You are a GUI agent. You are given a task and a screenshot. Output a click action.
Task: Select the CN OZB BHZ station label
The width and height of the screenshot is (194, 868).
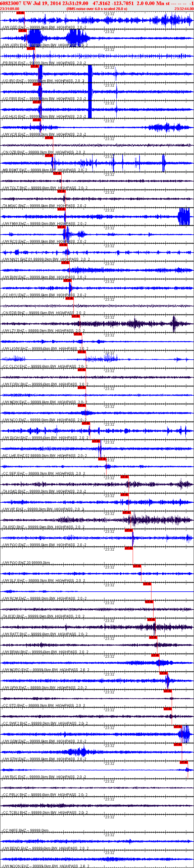pyautogui.click(x=44, y=152)
